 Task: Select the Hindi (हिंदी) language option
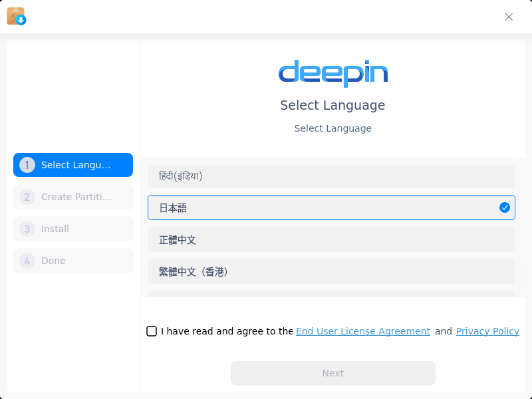coord(331,176)
